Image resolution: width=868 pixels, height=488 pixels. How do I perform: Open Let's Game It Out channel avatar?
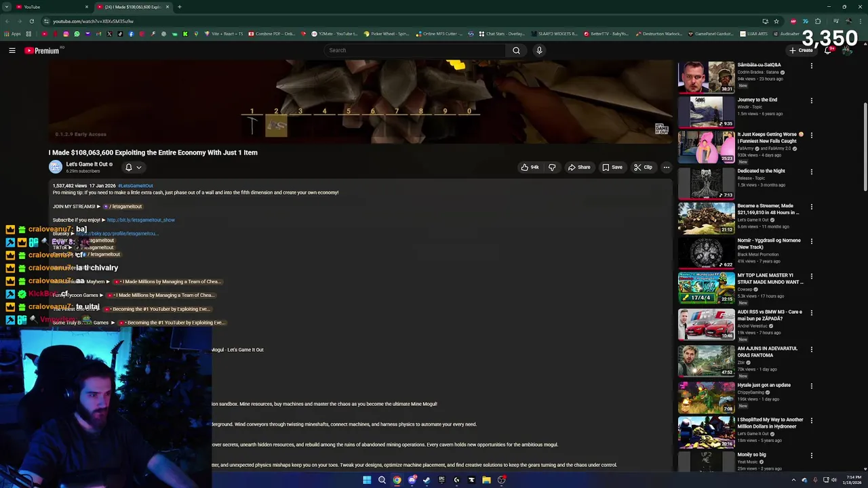click(x=56, y=167)
